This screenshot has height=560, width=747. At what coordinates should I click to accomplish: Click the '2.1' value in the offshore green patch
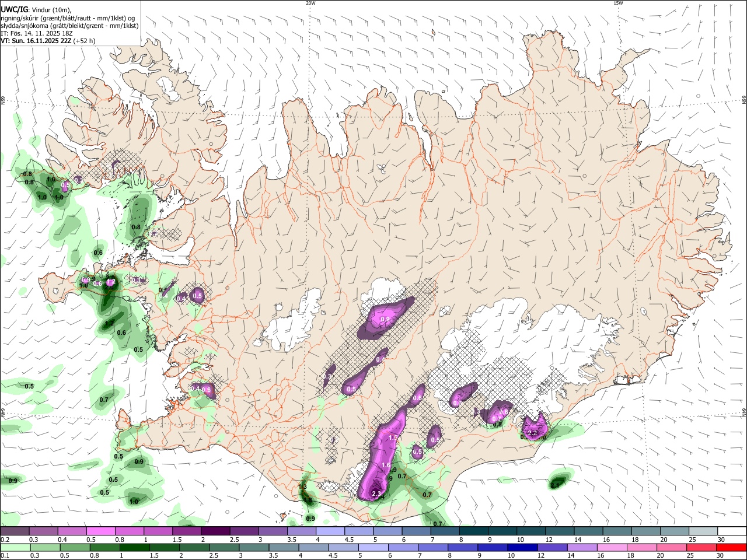[555, 485]
